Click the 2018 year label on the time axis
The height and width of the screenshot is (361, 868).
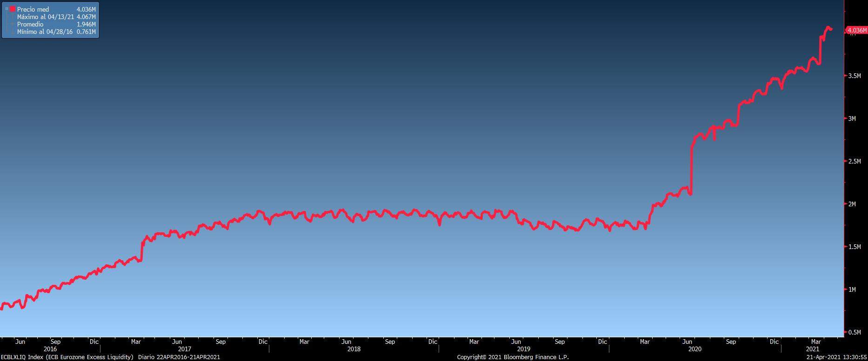click(354, 349)
